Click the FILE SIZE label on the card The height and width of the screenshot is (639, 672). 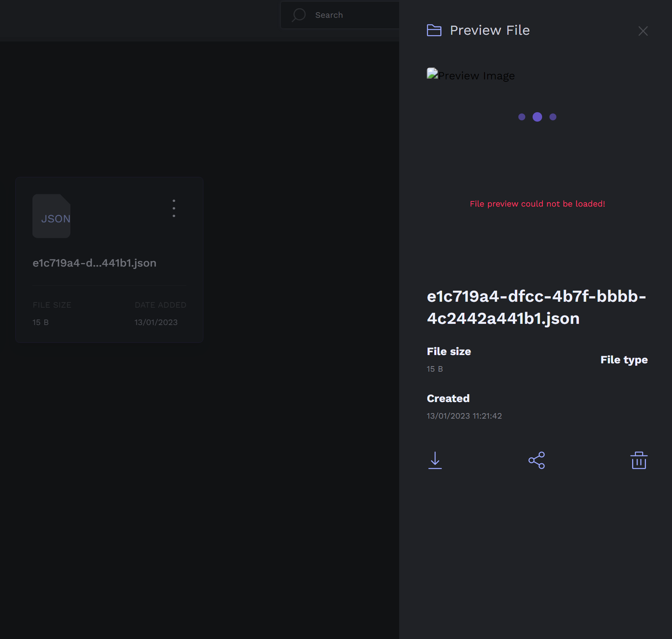[52, 305]
